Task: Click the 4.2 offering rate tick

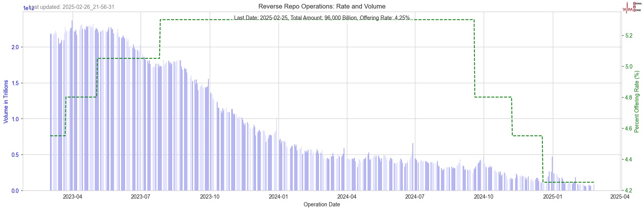Action: pos(629,190)
